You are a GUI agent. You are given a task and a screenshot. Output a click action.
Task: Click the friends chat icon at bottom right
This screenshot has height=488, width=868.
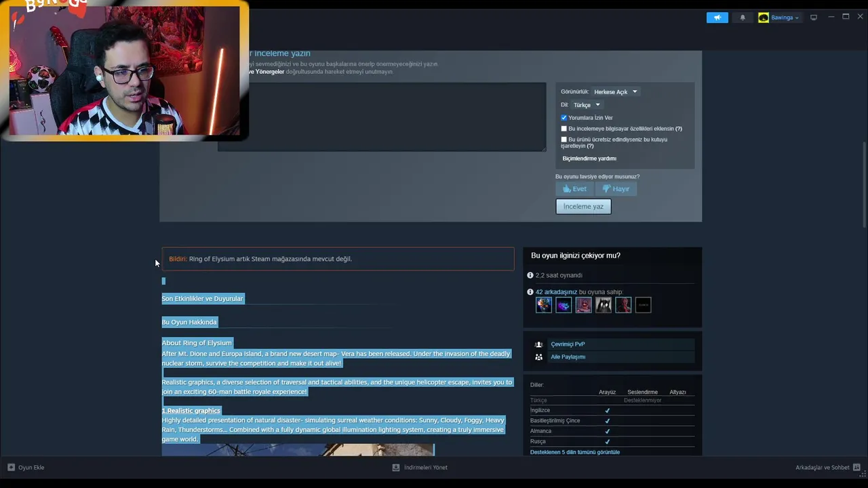click(856, 468)
